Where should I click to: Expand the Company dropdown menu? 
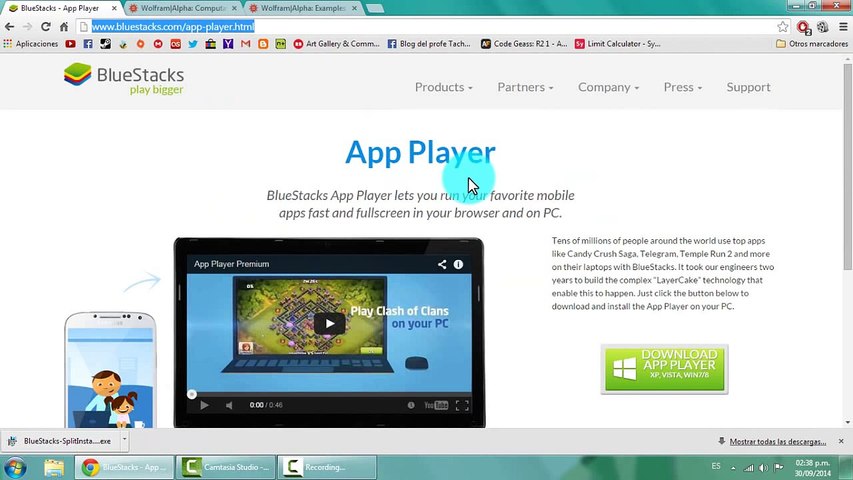(608, 87)
